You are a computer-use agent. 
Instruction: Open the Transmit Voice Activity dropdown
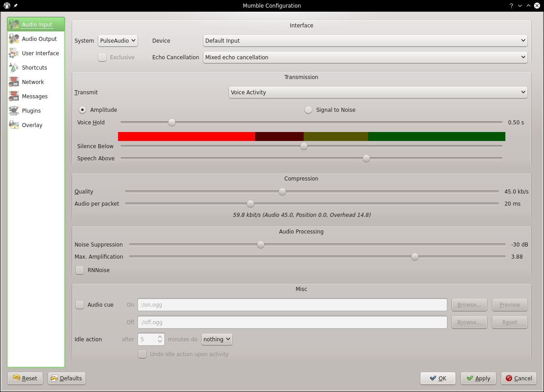pos(378,92)
